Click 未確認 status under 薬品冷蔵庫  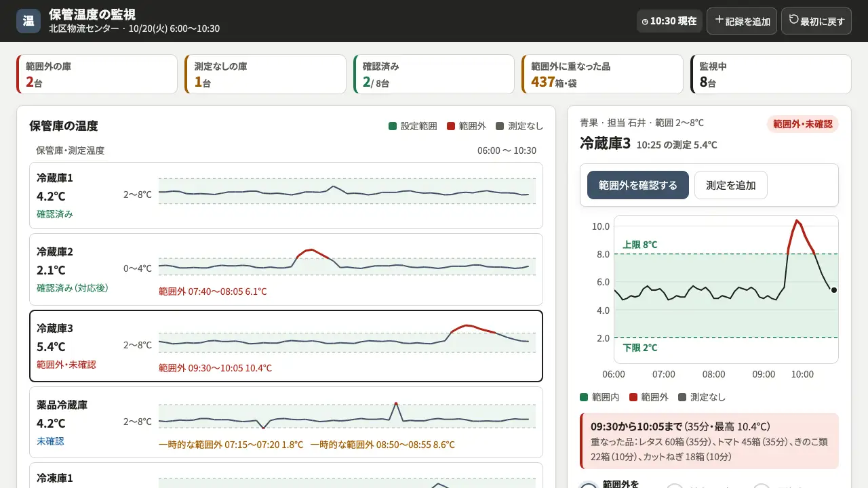pos(50,441)
